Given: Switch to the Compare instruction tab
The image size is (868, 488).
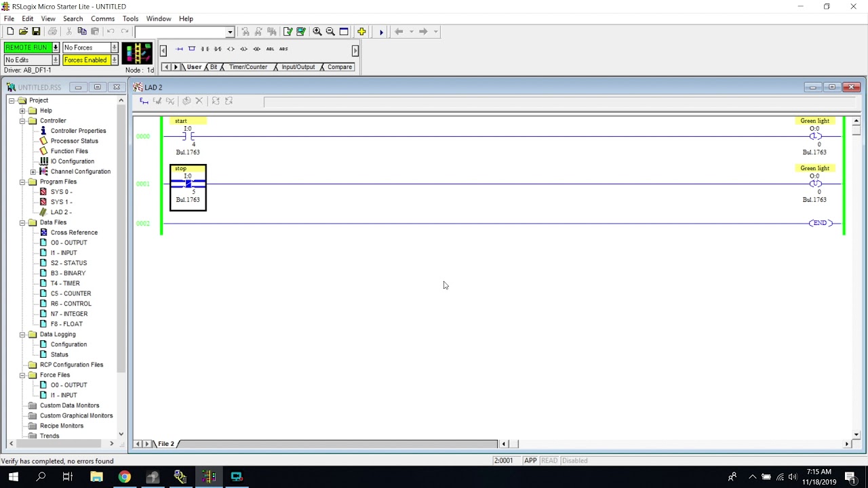Looking at the screenshot, I should pyautogui.click(x=340, y=67).
